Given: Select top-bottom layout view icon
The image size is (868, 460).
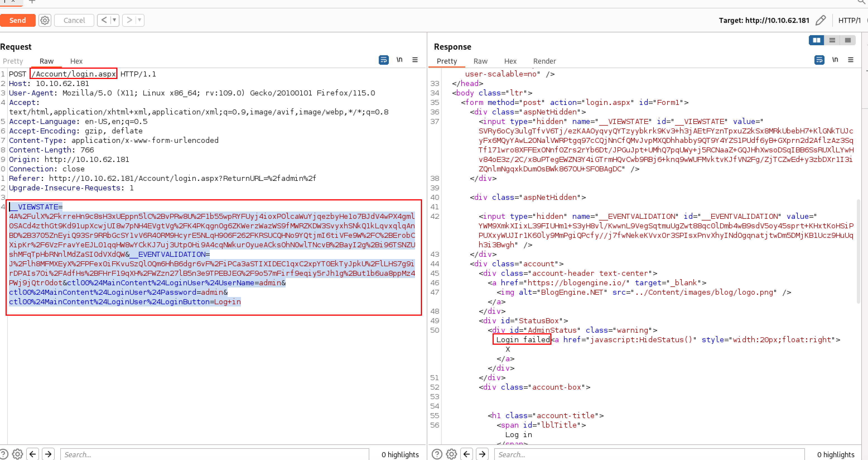Looking at the screenshot, I should coord(832,40).
